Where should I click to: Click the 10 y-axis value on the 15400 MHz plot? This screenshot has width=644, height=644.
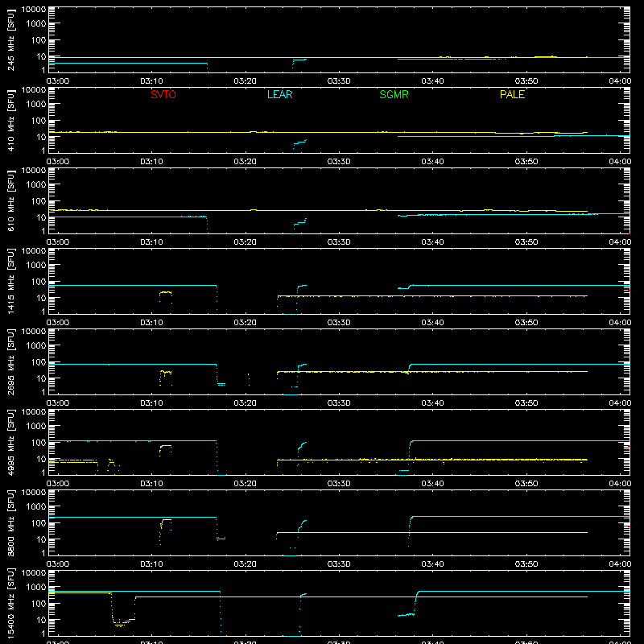pyautogui.click(x=41, y=620)
